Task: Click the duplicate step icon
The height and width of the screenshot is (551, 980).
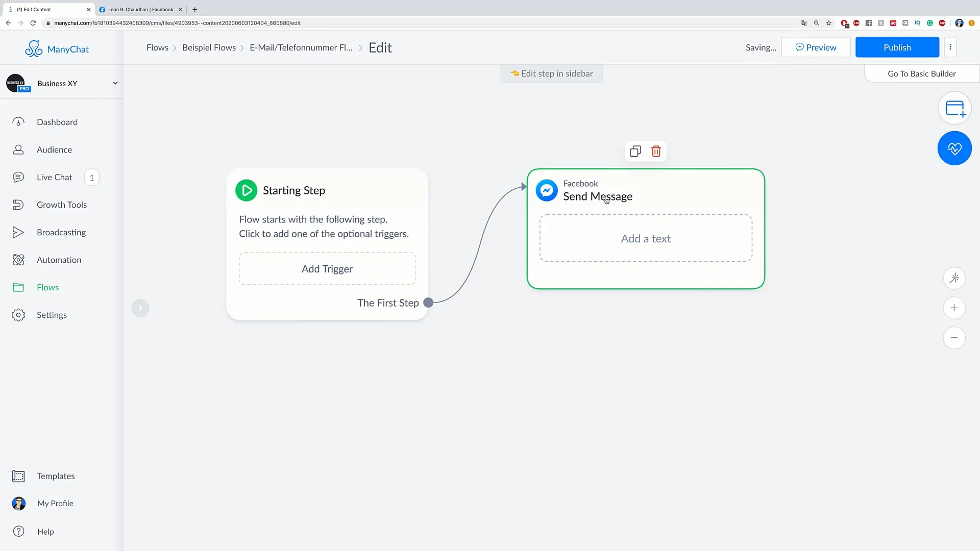Action: point(635,151)
